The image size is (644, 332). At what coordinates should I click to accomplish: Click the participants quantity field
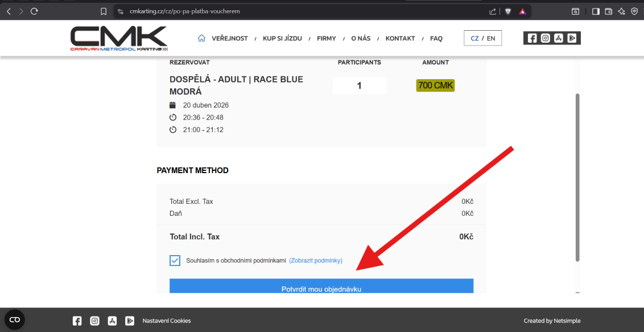click(x=359, y=86)
